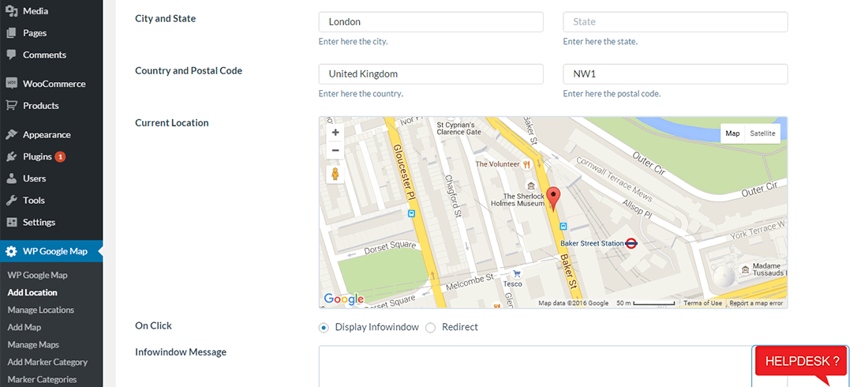Open the Products cart icon
Viewport: 868px width, 387px height.
pyautogui.click(x=11, y=105)
